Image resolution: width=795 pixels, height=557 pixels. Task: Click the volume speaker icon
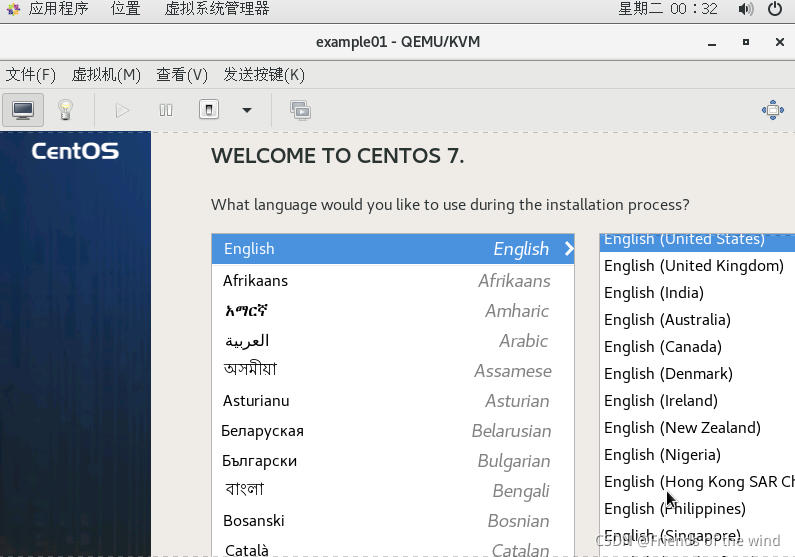pos(746,9)
